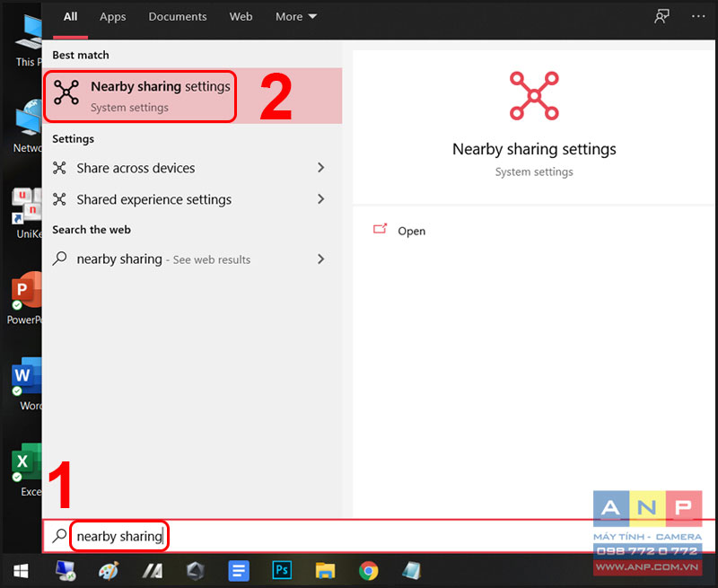Click the large Nearby sharing icon in the preview pane
This screenshot has width=718, height=588.
pos(534,96)
